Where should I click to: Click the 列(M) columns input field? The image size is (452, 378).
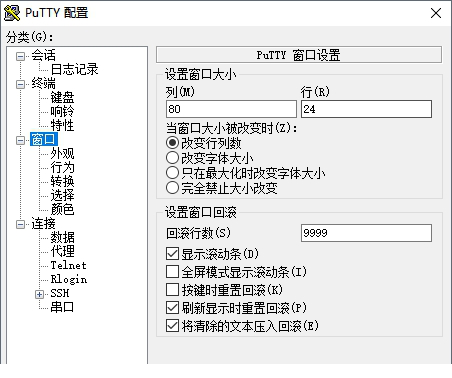tap(231, 109)
